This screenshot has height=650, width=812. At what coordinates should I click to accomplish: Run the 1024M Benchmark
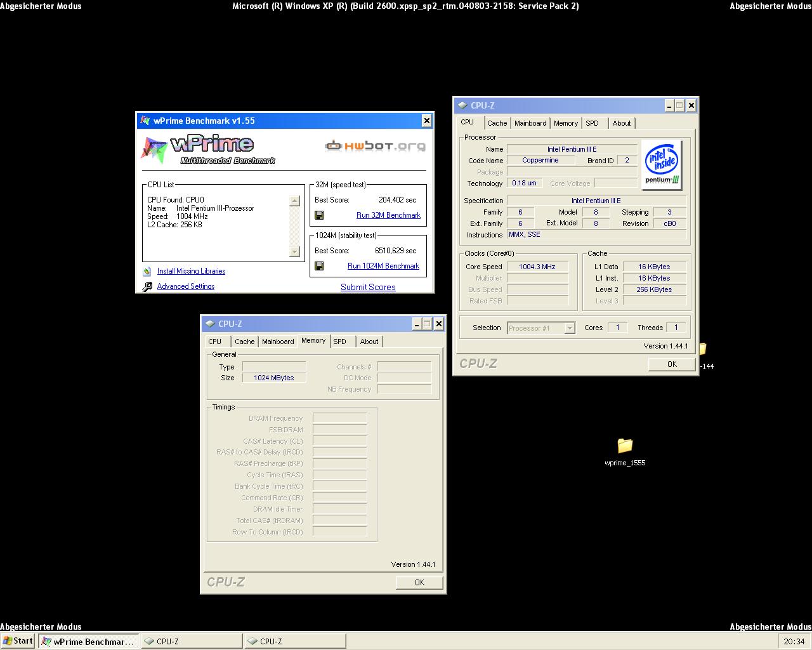point(383,266)
